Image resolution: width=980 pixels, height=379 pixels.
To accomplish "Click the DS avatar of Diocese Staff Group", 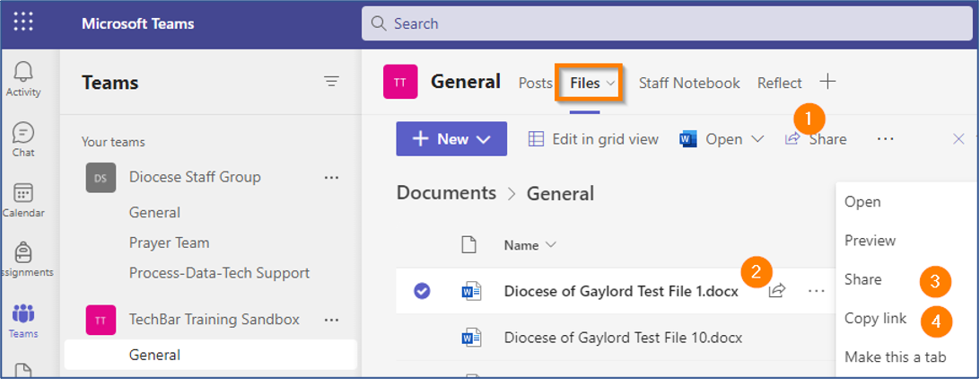I will (x=101, y=178).
